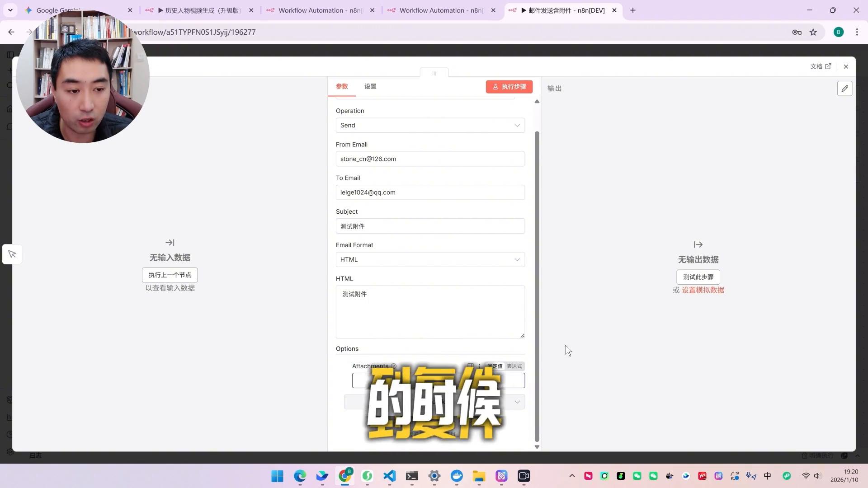
Task: Expand the Operation Send dropdown
Action: pos(430,125)
